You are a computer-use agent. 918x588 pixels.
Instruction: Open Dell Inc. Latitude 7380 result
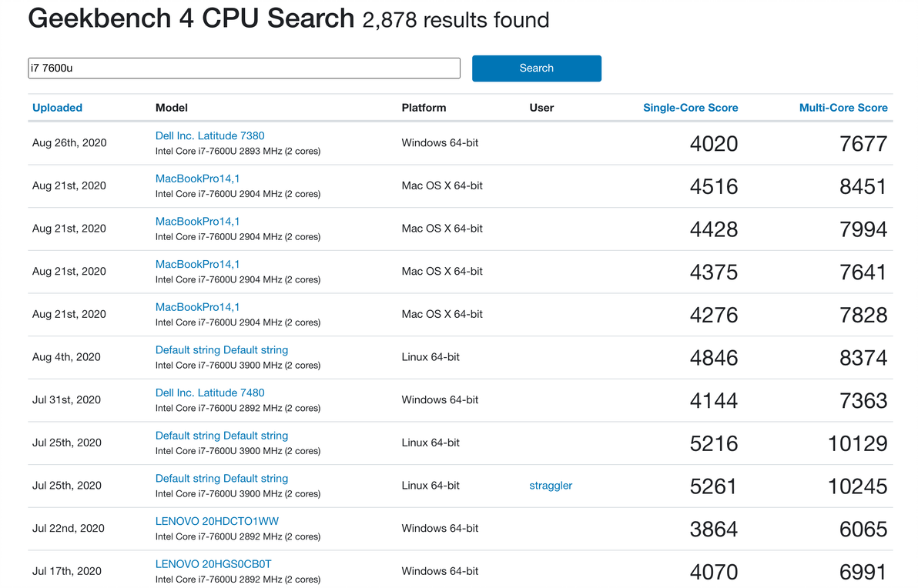tap(209, 135)
